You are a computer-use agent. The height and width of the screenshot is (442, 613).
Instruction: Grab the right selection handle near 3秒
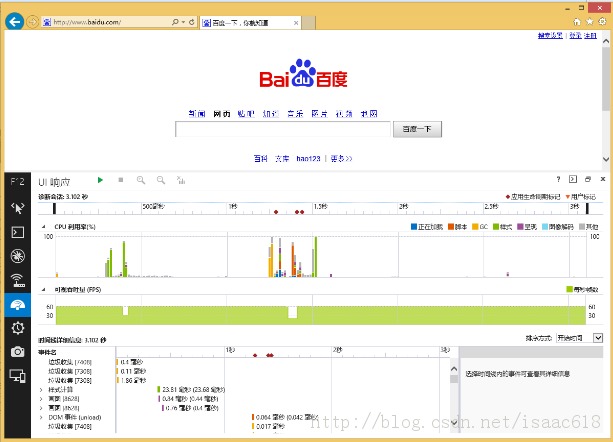coord(587,209)
